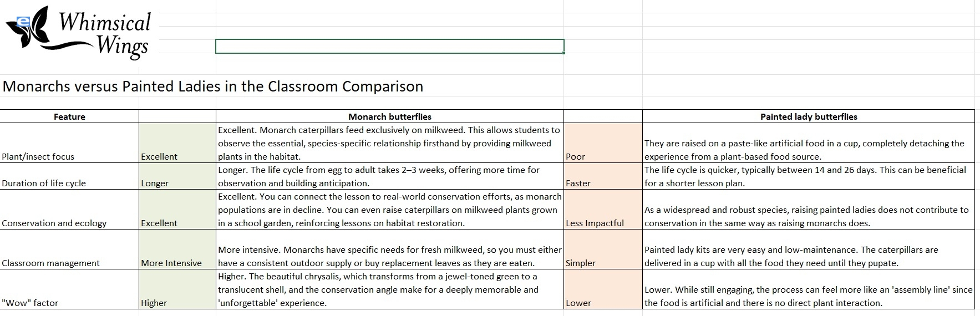Screen dimensions: 980x316
Task: Select the 'Monarchs versus Painted Ladies' title cell
Action: pos(213,86)
